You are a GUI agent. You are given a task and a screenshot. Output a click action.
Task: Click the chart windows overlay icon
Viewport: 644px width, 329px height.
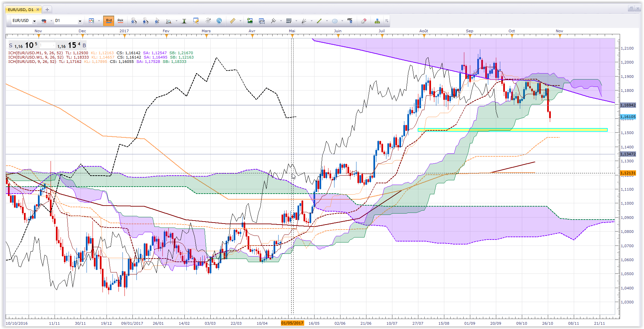tap(262, 21)
